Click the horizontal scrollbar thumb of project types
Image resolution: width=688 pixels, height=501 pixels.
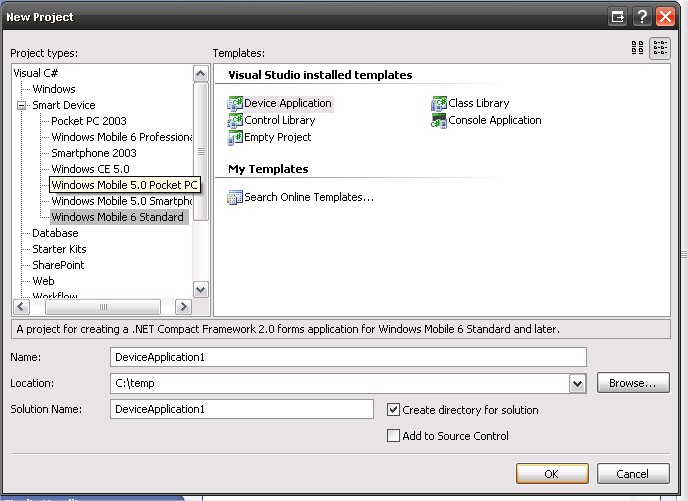point(103,307)
